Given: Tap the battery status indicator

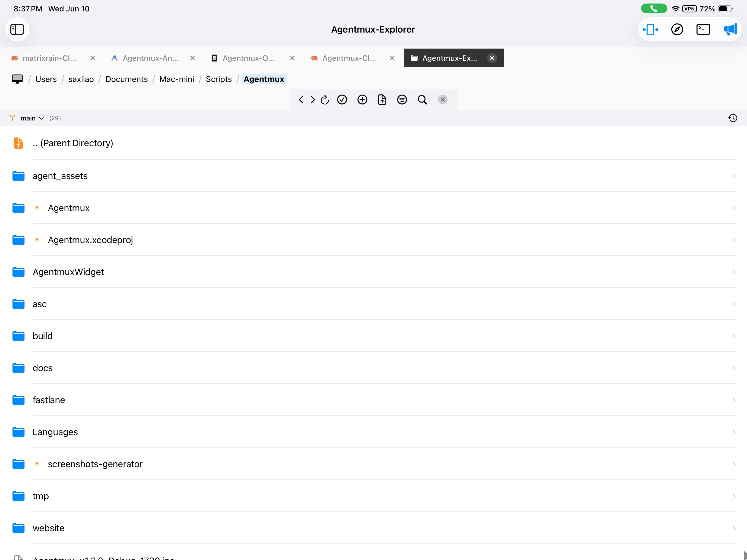Looking at the screenshot, I should [725, 9].
